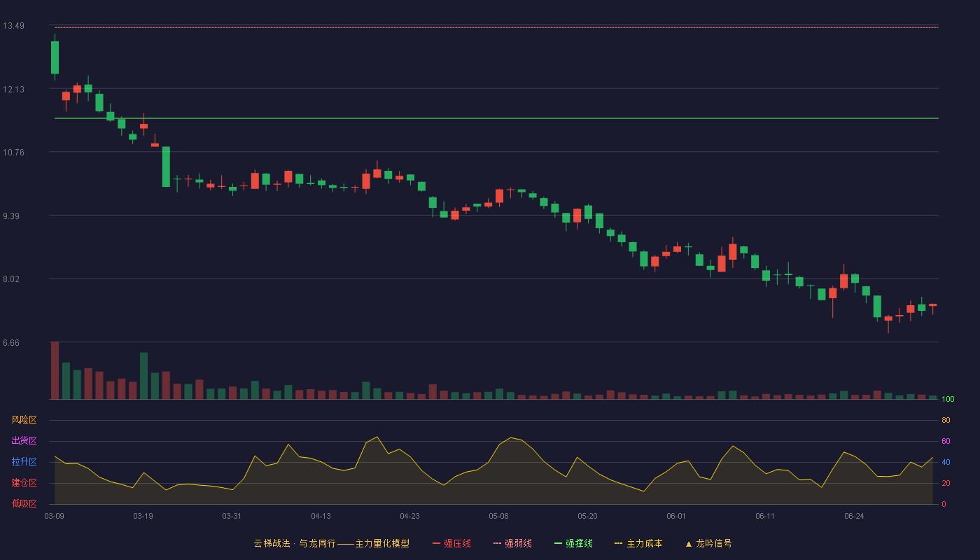Toggle the 强压线 legend entry
The height and width of the screenshot is (560, 980).
(451, 543)
